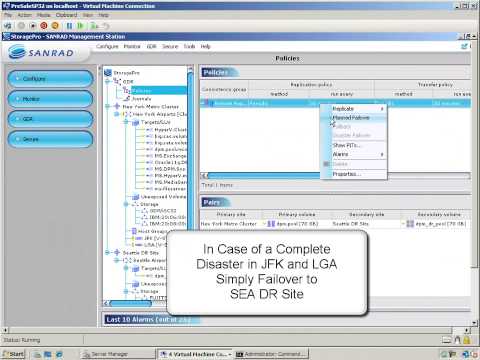480x360 pixels.
Task: Click the Secure sidebar button
Action: (50, 139)
